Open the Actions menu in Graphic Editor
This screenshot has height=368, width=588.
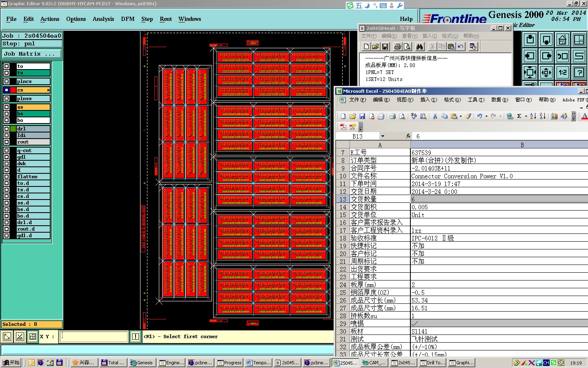[50, 19]
